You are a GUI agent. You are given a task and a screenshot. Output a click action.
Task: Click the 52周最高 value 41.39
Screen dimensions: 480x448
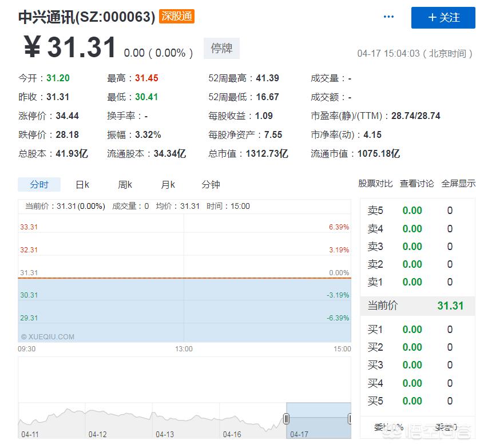pos(268,78)
